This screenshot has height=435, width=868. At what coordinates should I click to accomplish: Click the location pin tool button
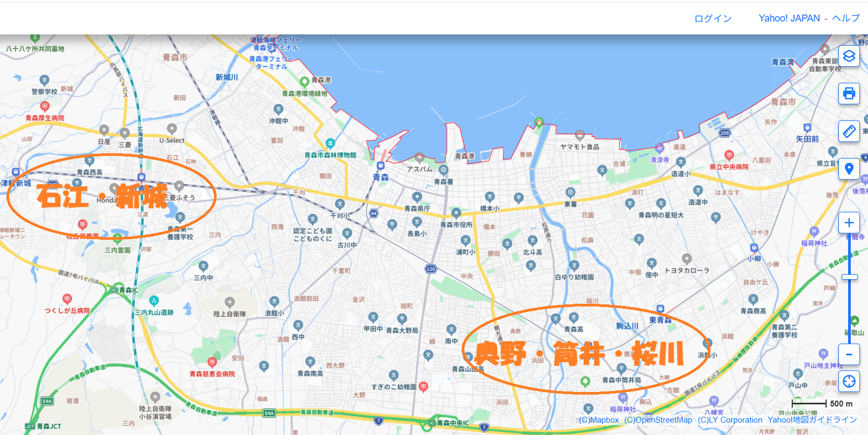click(x=849, y=169)
